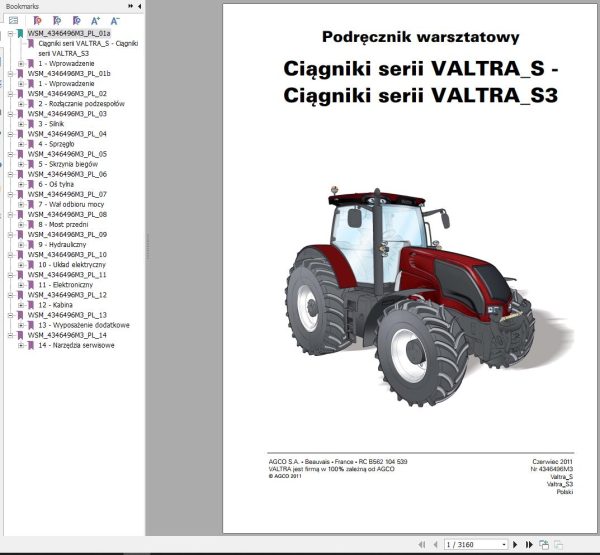The image size is (600, 555).
Task: Expand the 2 - Rozłączanie podzespołów node
Action: click(21, 104)
